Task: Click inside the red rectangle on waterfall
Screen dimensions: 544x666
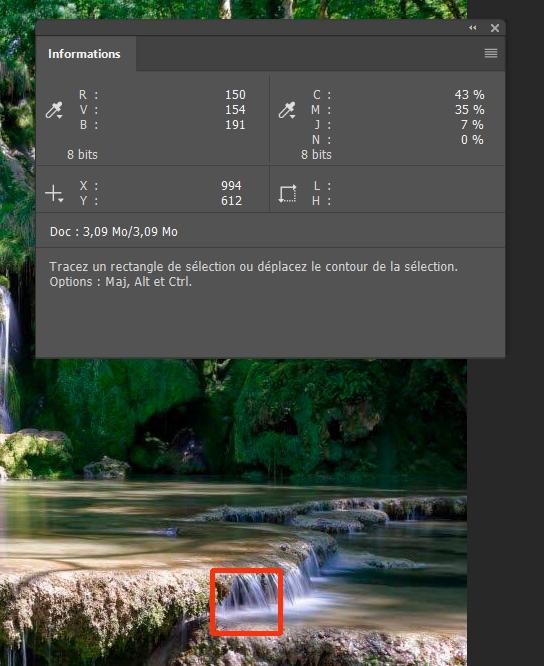Action: pyautogui.click(x=247, y=601)
